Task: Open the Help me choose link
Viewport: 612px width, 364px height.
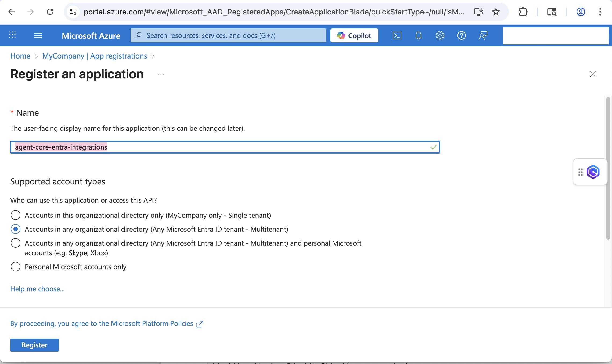Action: click(x=37, y=289)
